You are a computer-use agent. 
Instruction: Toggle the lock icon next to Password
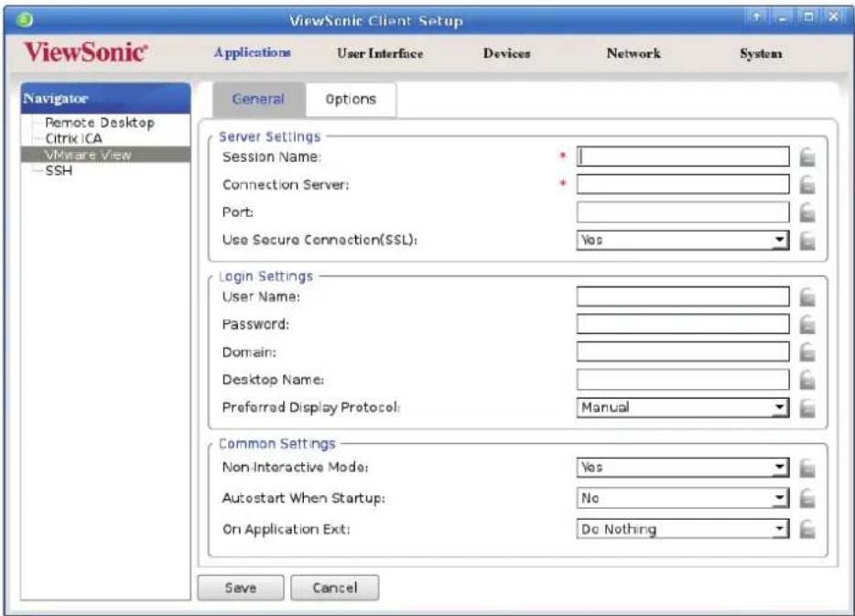pyautogui.click(x=807, y=325)
